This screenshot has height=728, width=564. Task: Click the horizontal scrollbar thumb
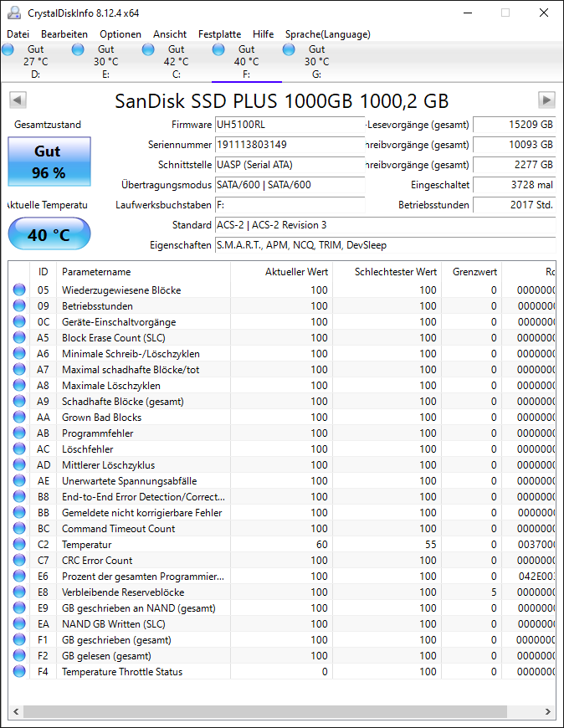click(265, 711)
